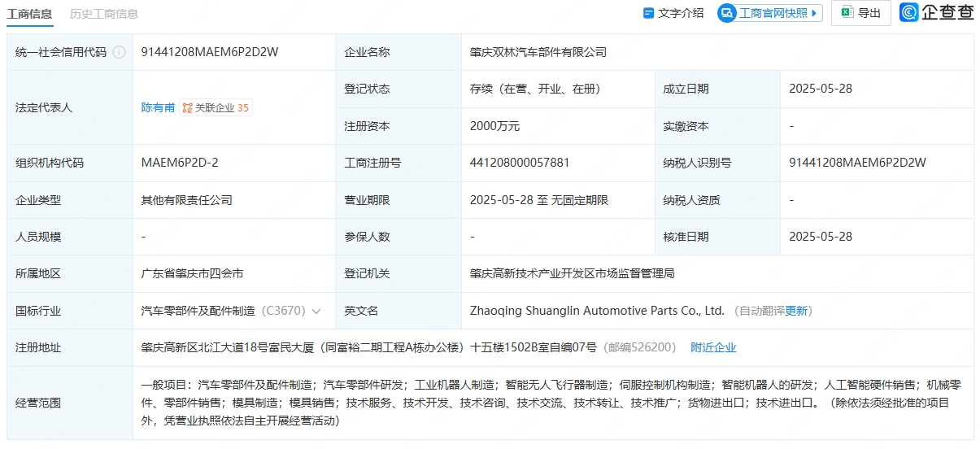Click the info icon beside 统一社会信用代码
Screen dimensions: 980x449
pyautogui.click(x=120, y=52)
